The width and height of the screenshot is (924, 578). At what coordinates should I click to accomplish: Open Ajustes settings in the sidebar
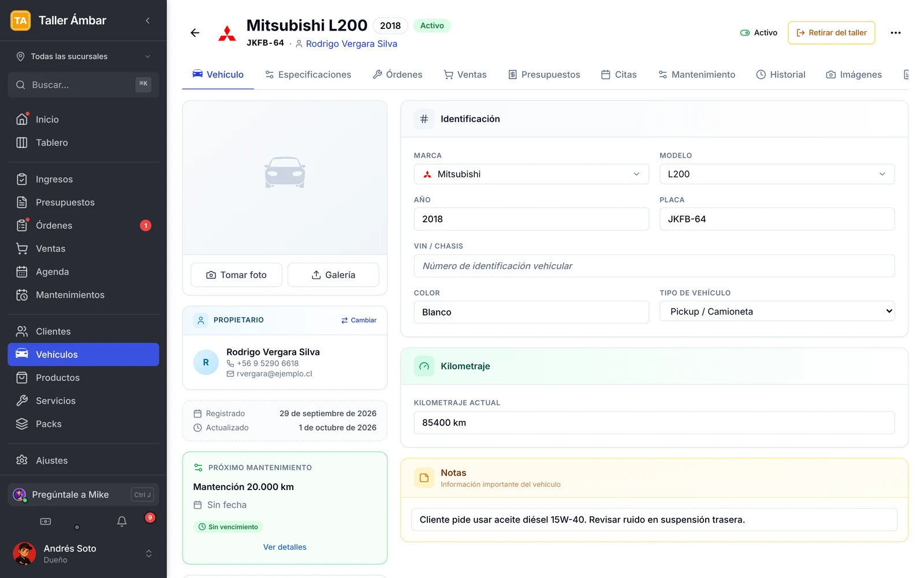click(83, 461)
